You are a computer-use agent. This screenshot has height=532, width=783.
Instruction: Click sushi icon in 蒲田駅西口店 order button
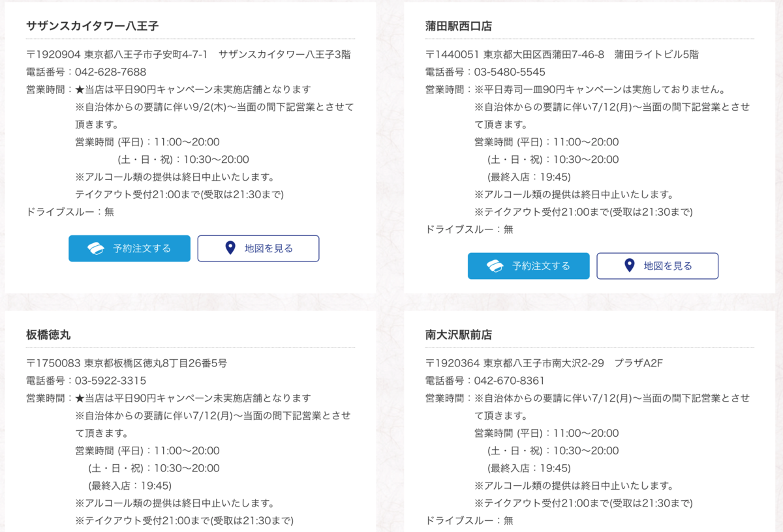click(495, 266)
